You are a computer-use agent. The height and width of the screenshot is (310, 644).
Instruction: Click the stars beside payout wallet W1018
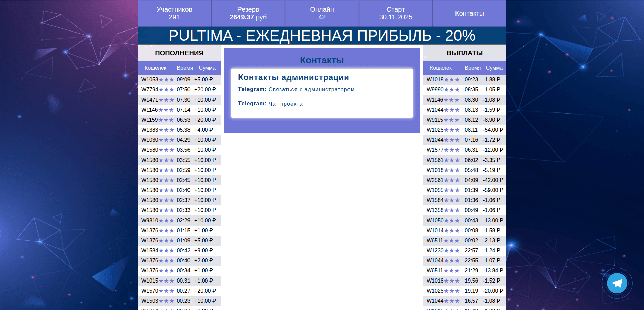tap(451, 80)
